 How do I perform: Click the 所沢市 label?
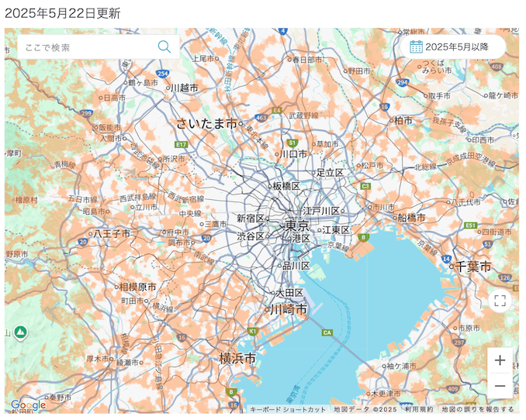click(174, 159)
